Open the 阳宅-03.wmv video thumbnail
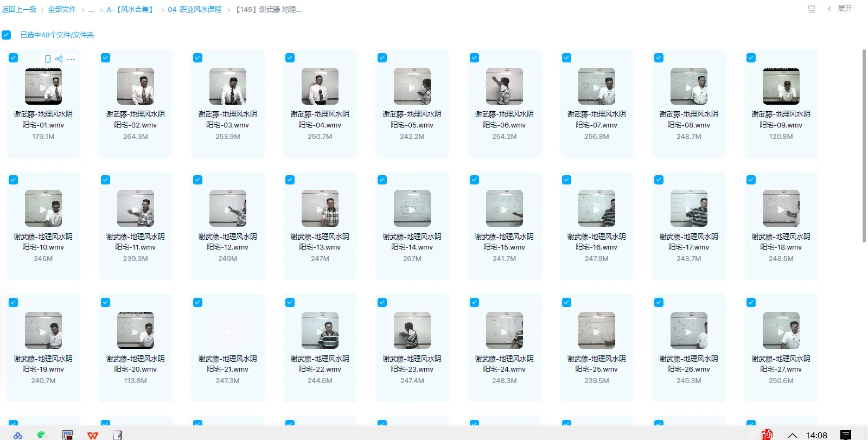The image size is (868, 440). [x=228, y=86]
